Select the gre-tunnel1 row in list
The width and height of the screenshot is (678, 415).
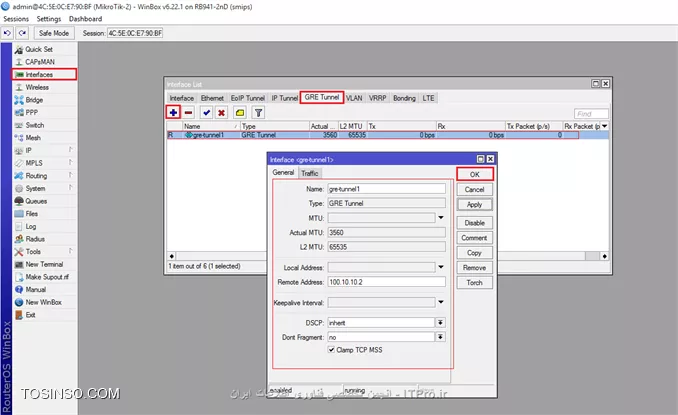(x=388, y=135)
